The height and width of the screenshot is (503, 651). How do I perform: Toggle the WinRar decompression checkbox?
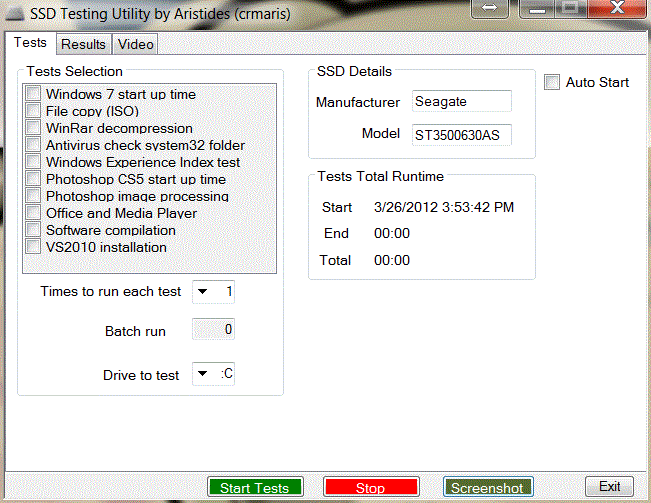pos(33,128)
